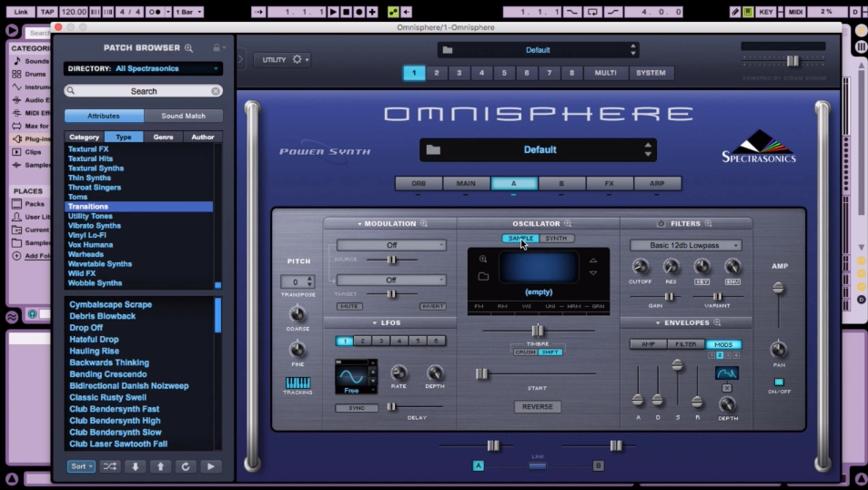Screen dimensions: 868x490
Task: Select LFO 3 button
Action: pyautogui.click(x=381, y=341)
